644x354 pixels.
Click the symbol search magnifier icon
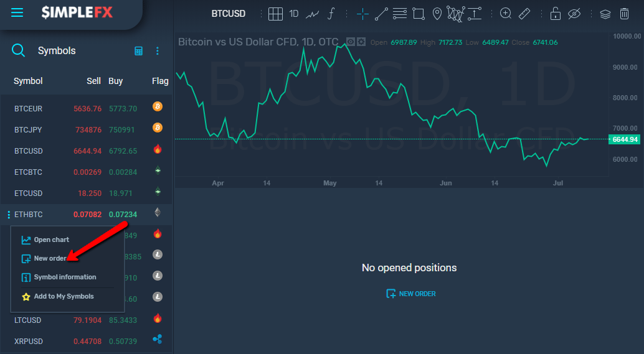pyautogui.click(x=19, y=50)
